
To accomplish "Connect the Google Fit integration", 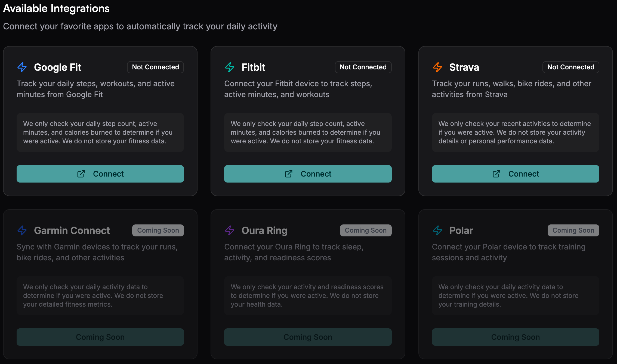I will click(100, 174).
